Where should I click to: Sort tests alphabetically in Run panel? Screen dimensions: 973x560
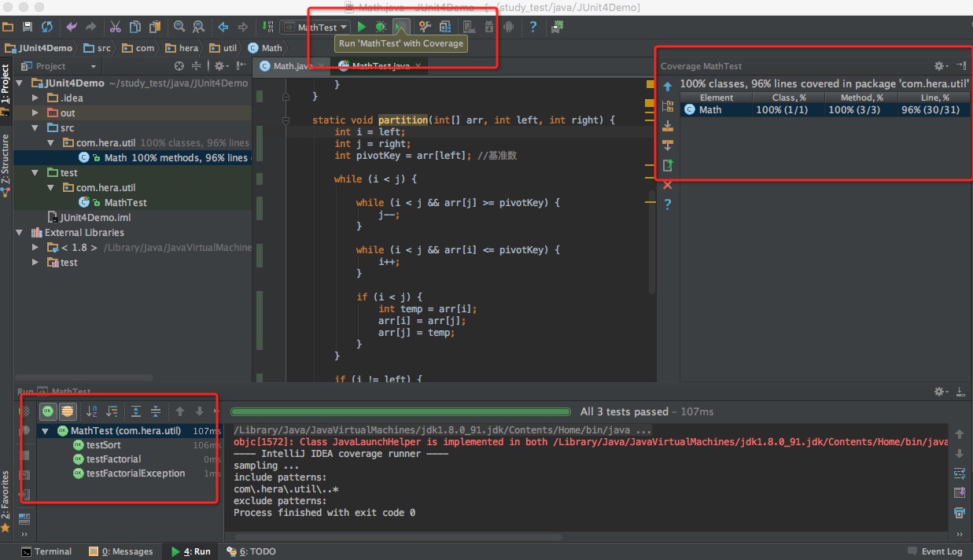[x=92, y=411]
